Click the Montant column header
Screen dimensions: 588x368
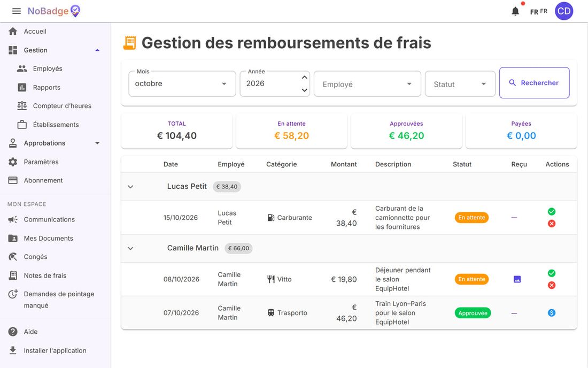(344, 164)
